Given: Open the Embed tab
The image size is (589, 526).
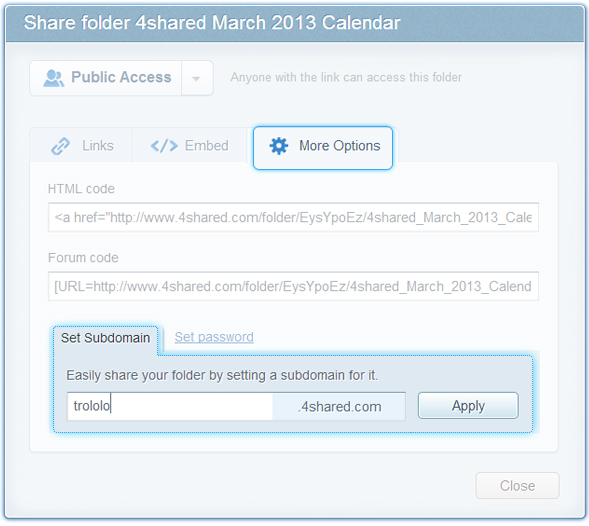Looking at the screenshot, I should (189, 146).
